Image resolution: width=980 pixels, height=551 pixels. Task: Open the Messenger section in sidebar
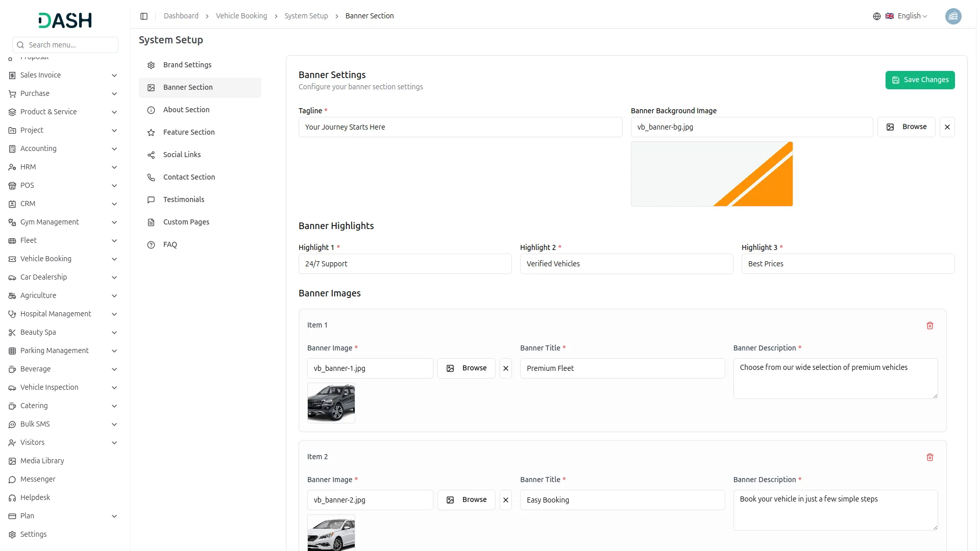[x=37, y=479]
